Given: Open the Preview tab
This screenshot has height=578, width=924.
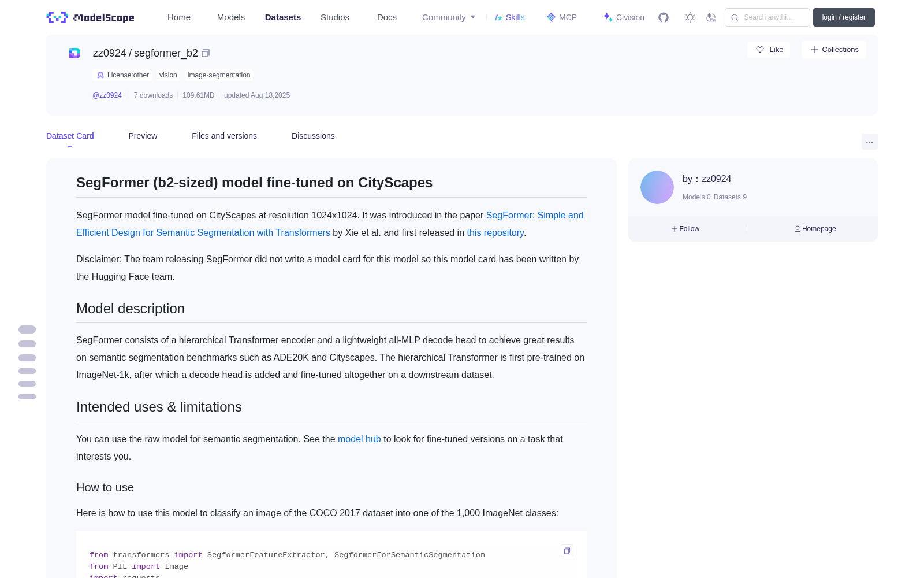Looking at the screenshot, I should (x=143, y=136).
